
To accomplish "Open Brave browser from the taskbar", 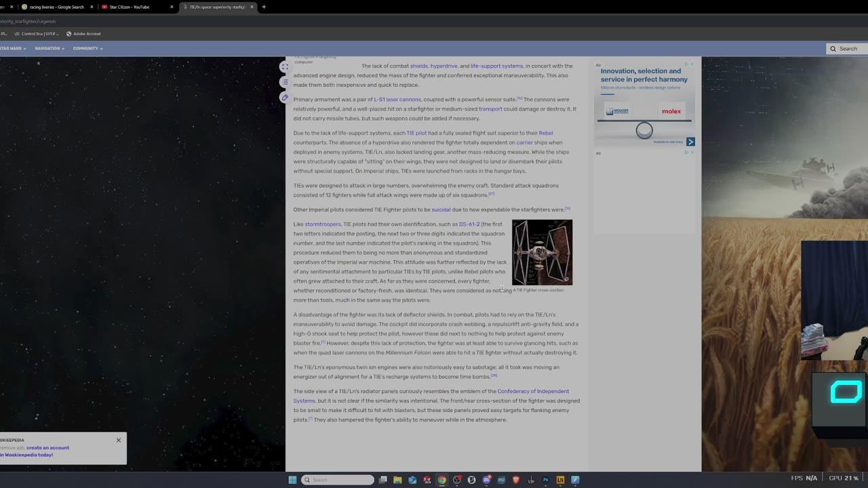I will click(516, 480).
